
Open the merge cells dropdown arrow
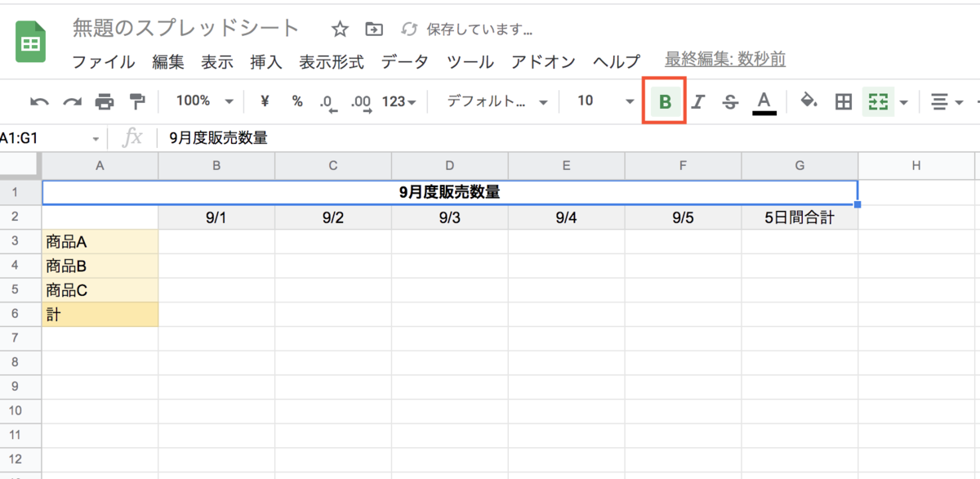click(x=902, y=101)
